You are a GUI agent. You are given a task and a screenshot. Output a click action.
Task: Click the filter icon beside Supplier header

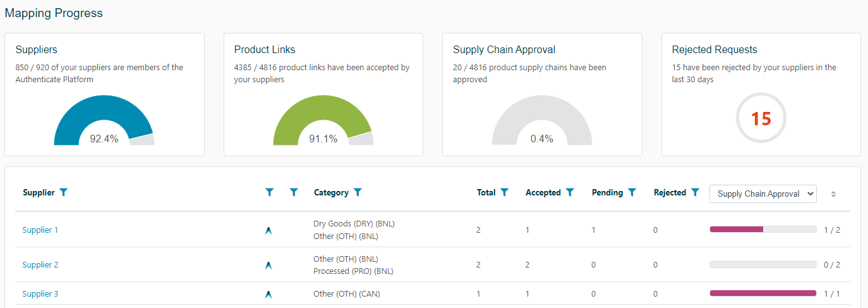[63, 193]
